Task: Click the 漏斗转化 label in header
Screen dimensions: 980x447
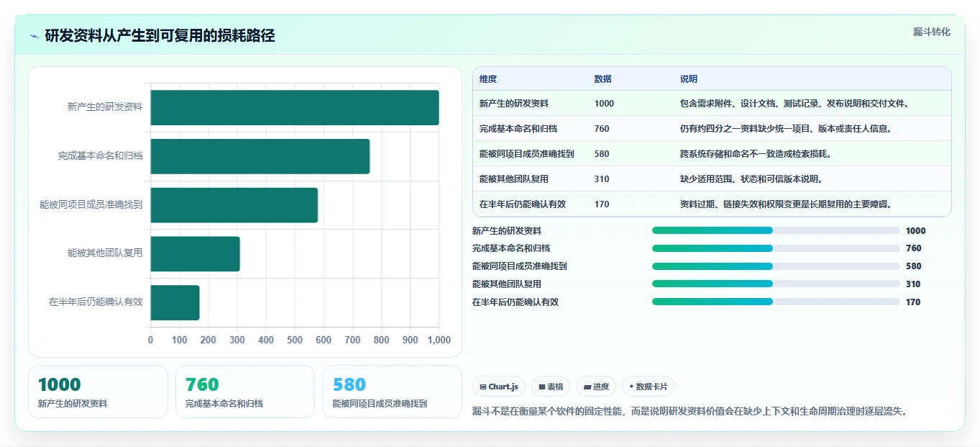Action: (931, 32)
